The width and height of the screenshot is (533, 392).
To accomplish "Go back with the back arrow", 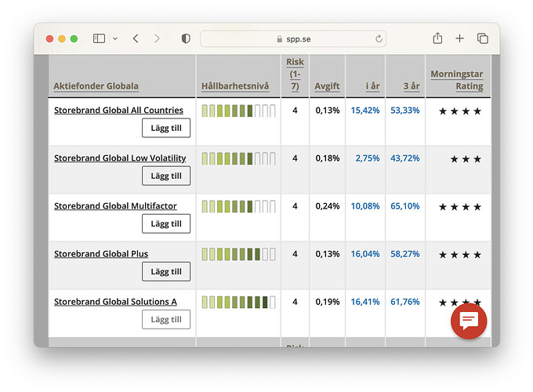I will pos(136,38).
